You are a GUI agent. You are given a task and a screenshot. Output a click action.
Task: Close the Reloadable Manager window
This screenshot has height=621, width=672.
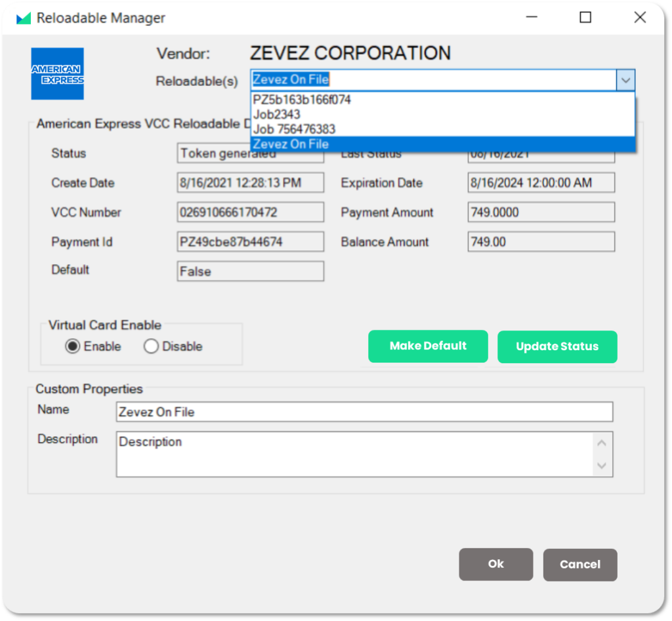coord(640,18)
